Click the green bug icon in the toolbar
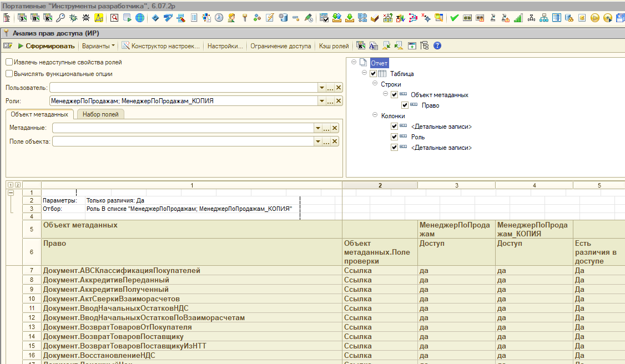This screenshot has width=625, height=364. (73, 18)
